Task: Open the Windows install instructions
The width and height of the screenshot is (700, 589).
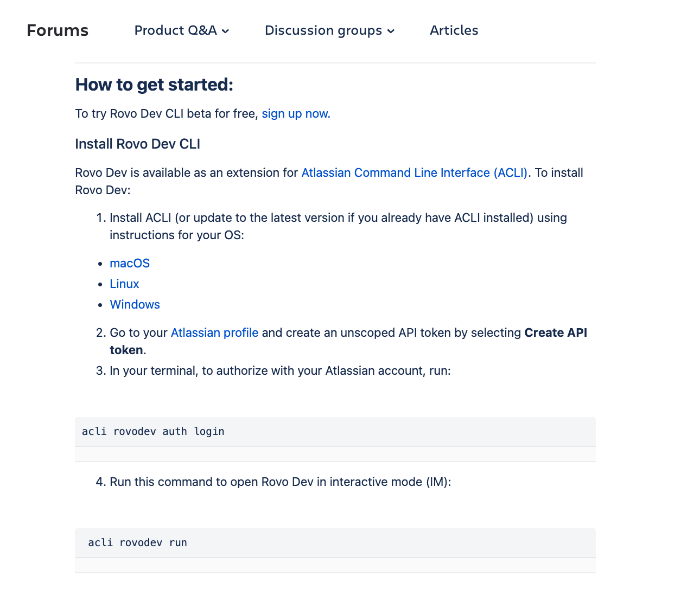Action: tap(135, 304)
